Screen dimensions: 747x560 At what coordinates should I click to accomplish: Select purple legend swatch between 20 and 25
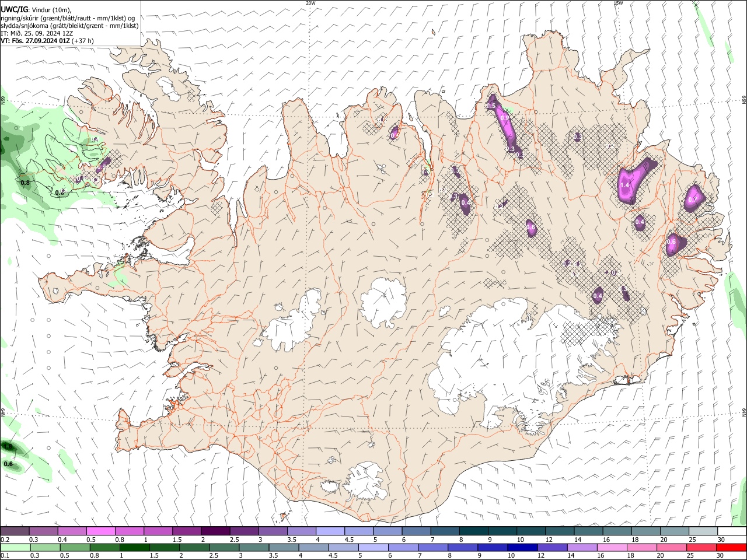(675, 531)
